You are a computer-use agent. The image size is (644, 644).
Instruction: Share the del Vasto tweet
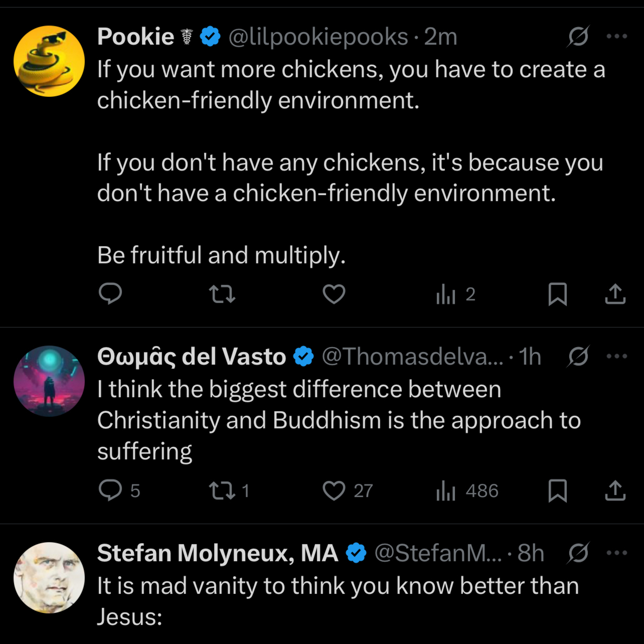615,491
